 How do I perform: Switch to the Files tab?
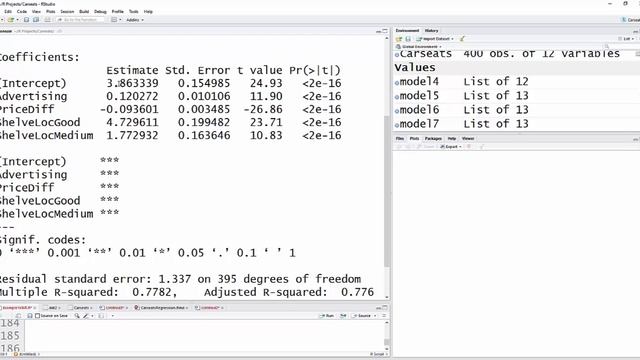tap(400, 138)
